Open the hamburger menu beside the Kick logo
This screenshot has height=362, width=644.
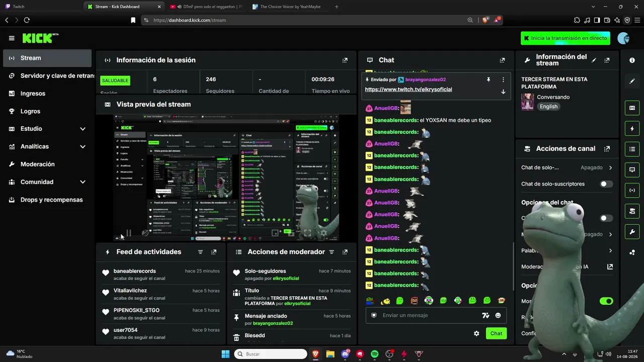(12, 38)
